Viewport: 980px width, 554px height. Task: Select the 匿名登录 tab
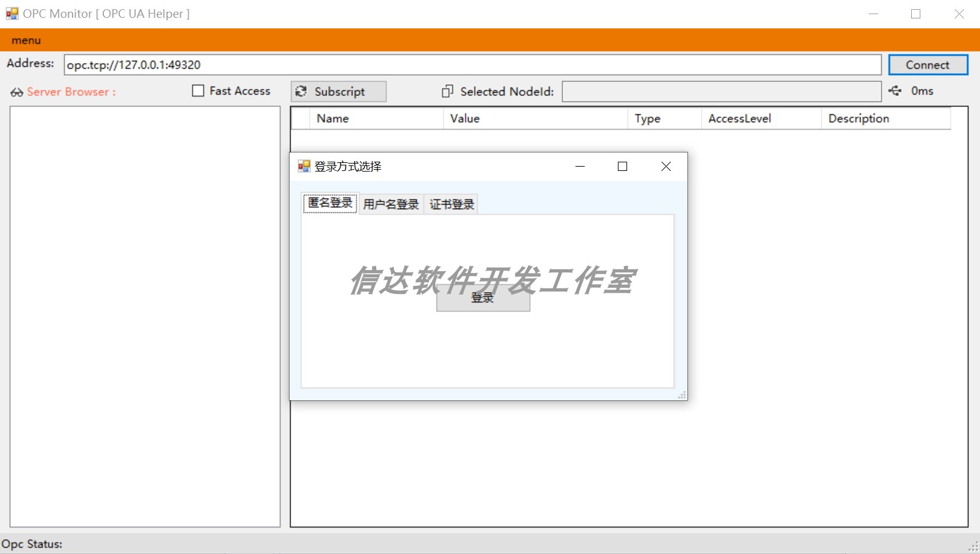pyautogui.click(x=330, y=203)
